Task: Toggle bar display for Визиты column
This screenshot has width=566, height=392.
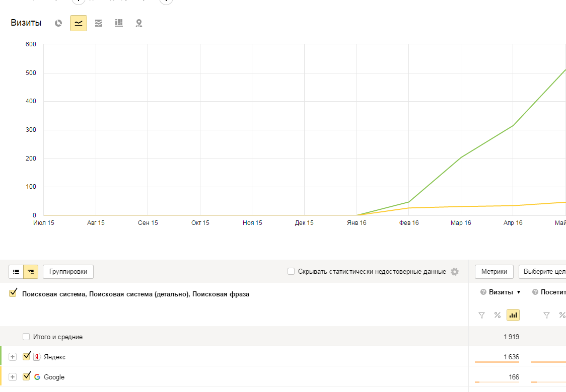Action: pyautogui.click(x=513, y=316)
